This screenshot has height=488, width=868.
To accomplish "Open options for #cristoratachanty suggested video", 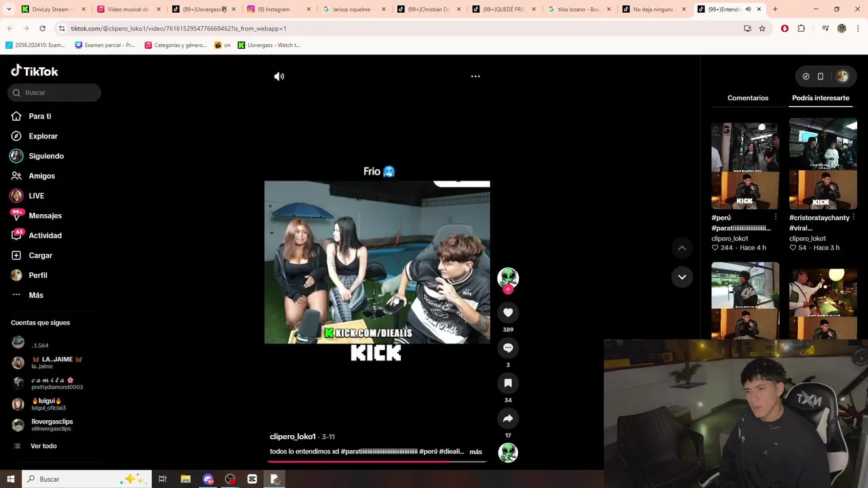I will pyautogui.click(x=853, y=218).
